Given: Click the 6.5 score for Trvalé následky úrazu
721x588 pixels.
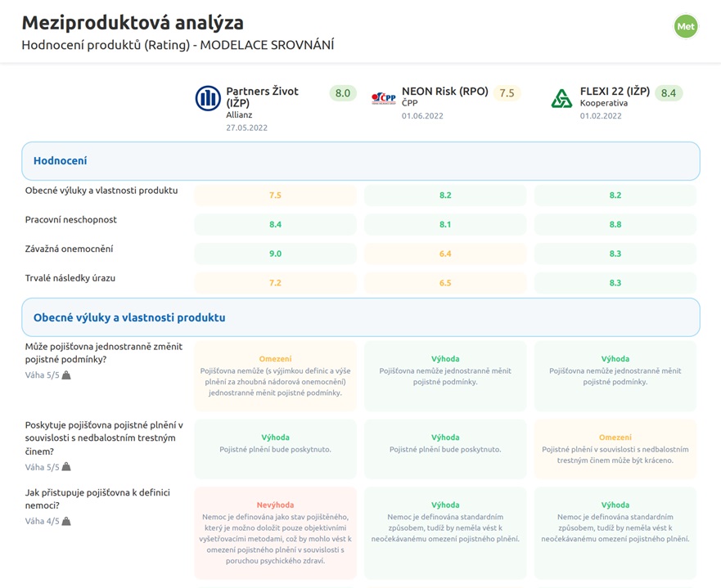Looking at the screenshot, I should click(445, 283).
